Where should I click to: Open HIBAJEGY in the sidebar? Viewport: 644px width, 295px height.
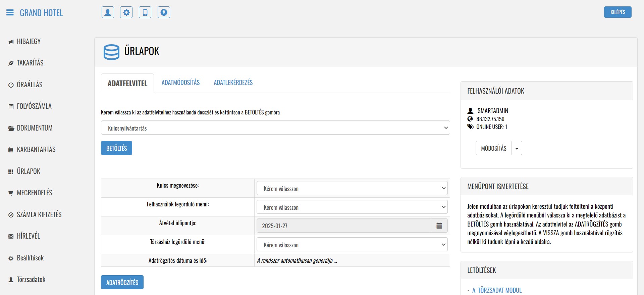pos(29,42)
